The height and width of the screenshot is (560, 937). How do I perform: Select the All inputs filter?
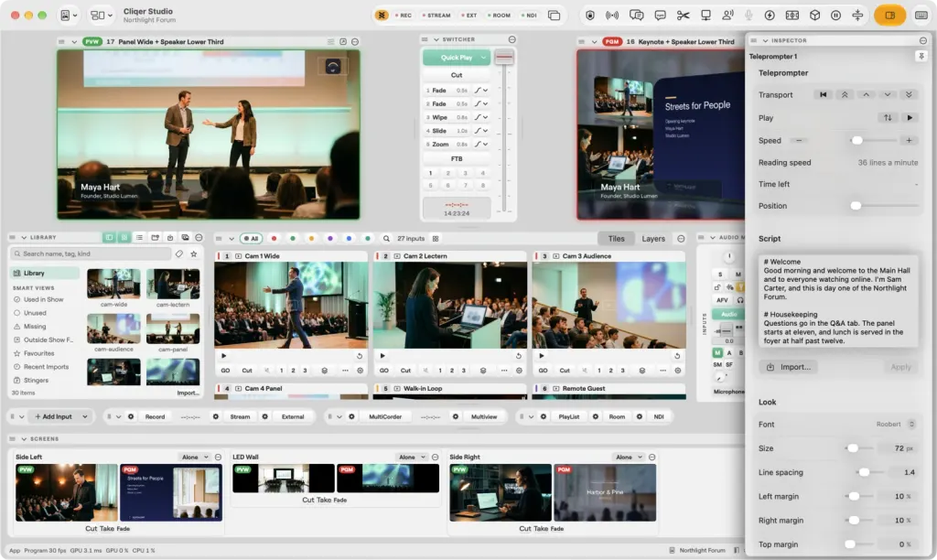pyautogui.click(x=252, y=239)
